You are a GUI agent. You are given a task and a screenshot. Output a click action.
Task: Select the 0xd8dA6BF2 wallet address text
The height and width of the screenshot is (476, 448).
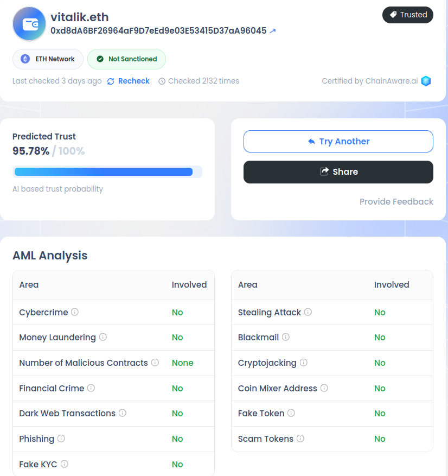pyautogui.click(x=157, y=31)
